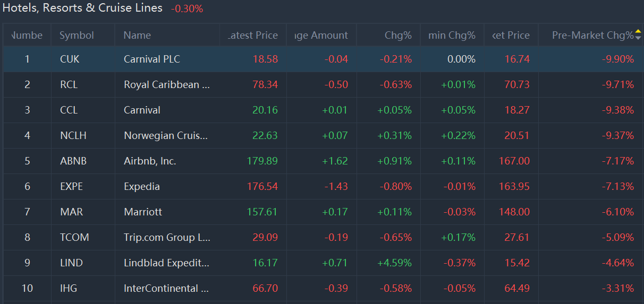The image size is (644, 304).
Task: Select the CUK symbol cell
Action: pyautogui.click(x=70, y=59)
